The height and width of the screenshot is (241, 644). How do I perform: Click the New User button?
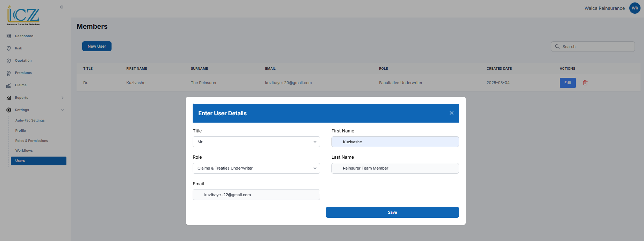[x=97, y=46]
